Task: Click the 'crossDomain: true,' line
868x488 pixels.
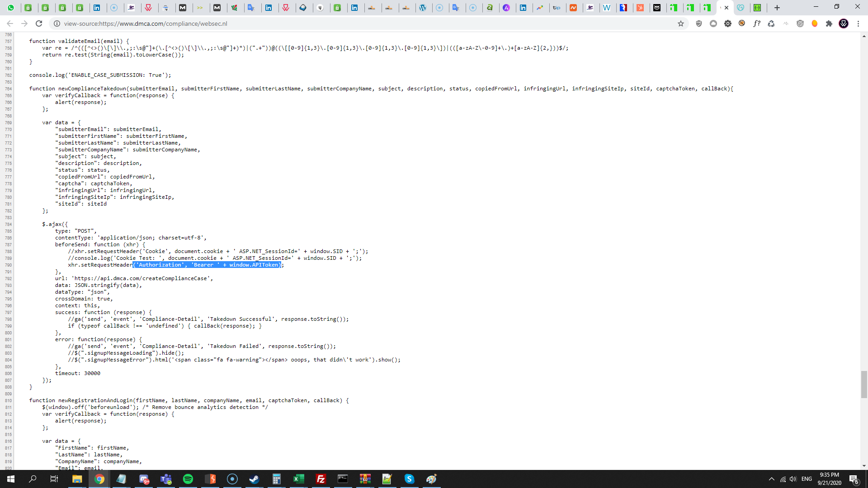Action: pos(84,299)
